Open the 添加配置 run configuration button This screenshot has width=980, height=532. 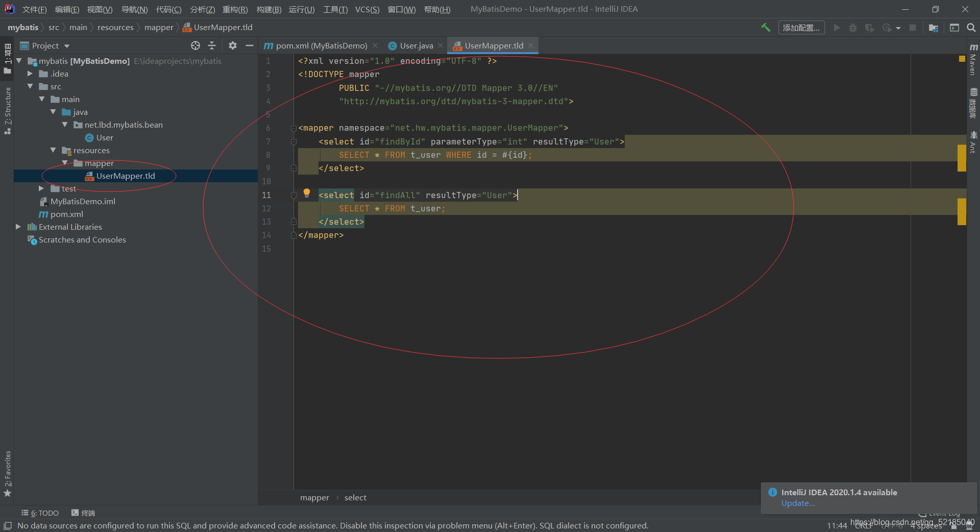pos(801,28)
